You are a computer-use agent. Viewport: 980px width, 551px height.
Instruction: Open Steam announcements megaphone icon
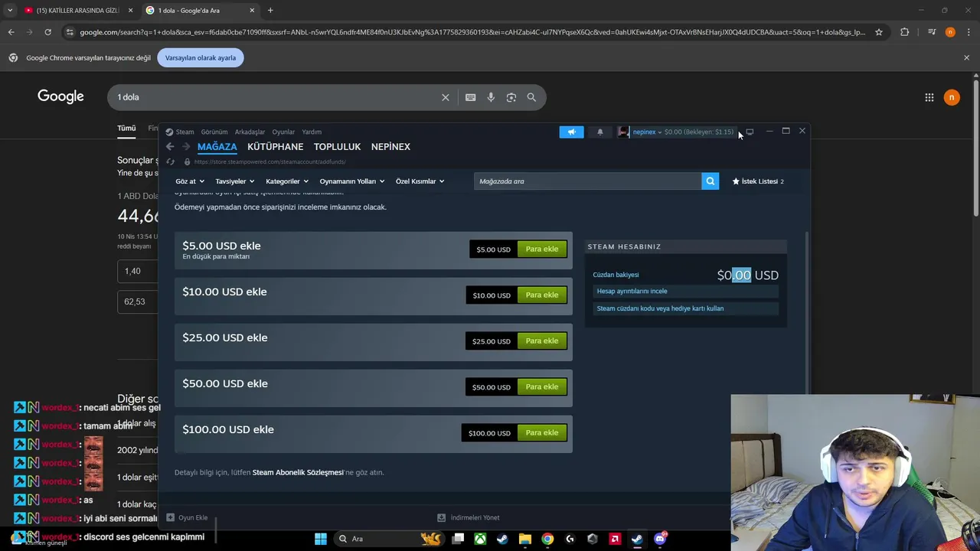click(x=571, y=132)
